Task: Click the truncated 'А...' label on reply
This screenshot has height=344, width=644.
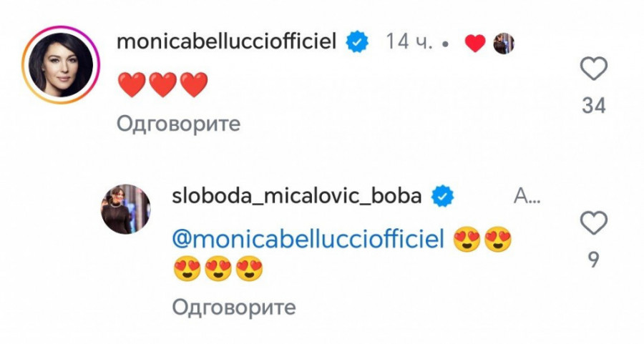Action: pyautogui.click(x=527, y=197)
